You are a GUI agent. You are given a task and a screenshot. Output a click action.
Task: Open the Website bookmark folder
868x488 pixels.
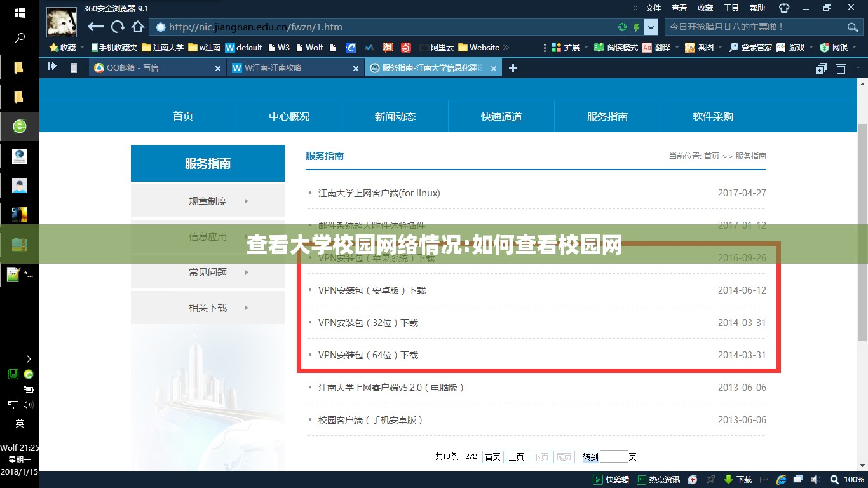pyautogui.click(x=479, y=48)
